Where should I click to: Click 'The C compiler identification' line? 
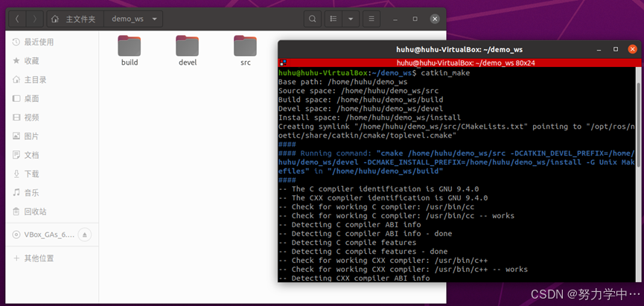tap(379, 189)
